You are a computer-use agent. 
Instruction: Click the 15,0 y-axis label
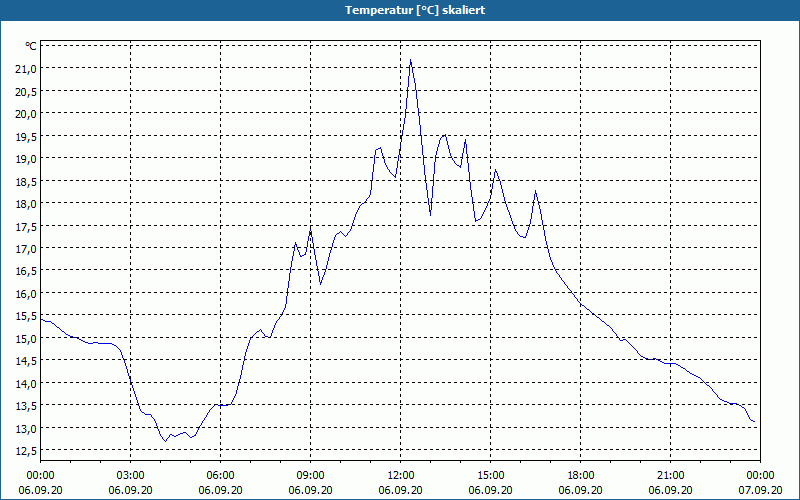click(x=27, y=338)
